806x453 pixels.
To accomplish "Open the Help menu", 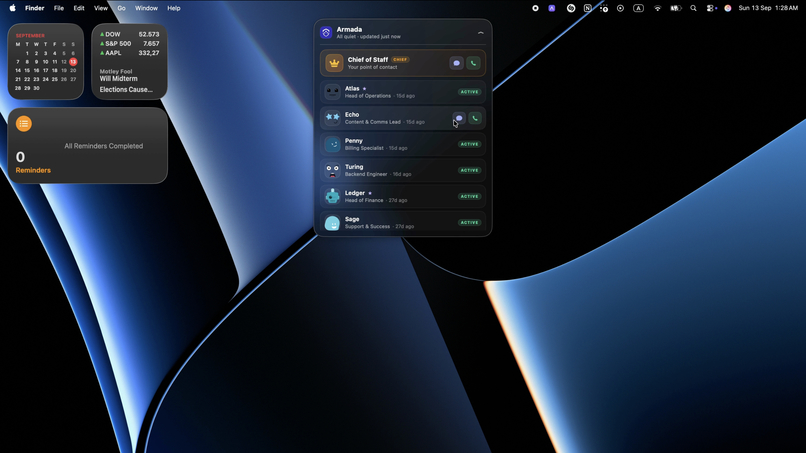I will [x=174, y=8].
